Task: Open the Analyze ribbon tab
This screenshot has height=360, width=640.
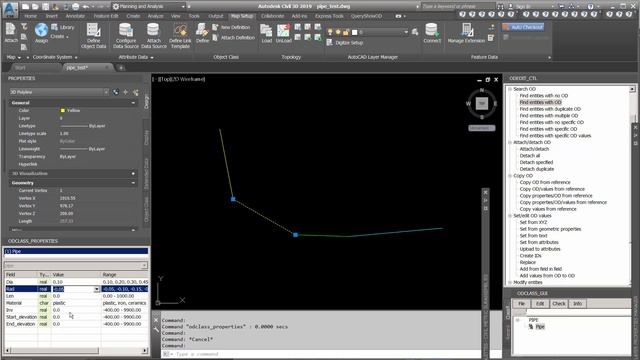Action: click(x=155, y=16)
